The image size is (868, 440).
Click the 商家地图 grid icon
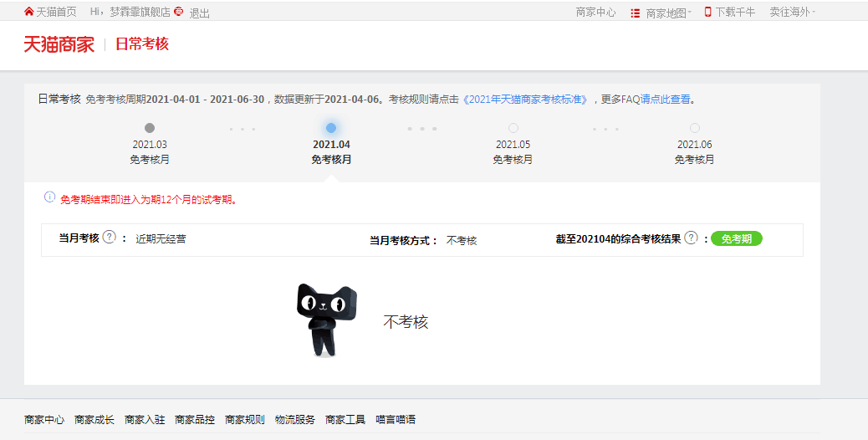tap(636, 13)
